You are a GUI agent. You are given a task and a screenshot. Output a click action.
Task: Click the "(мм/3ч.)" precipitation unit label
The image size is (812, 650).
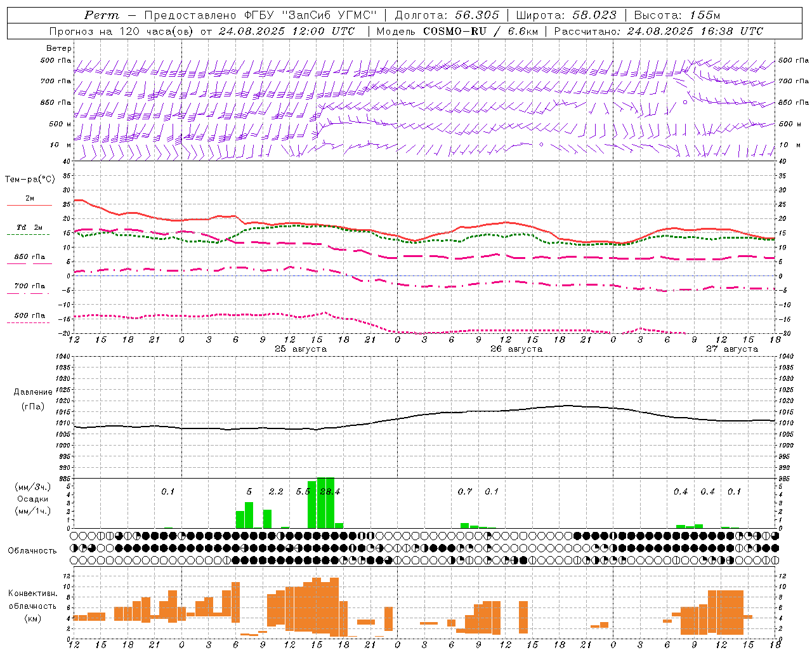tap(32, 487)
